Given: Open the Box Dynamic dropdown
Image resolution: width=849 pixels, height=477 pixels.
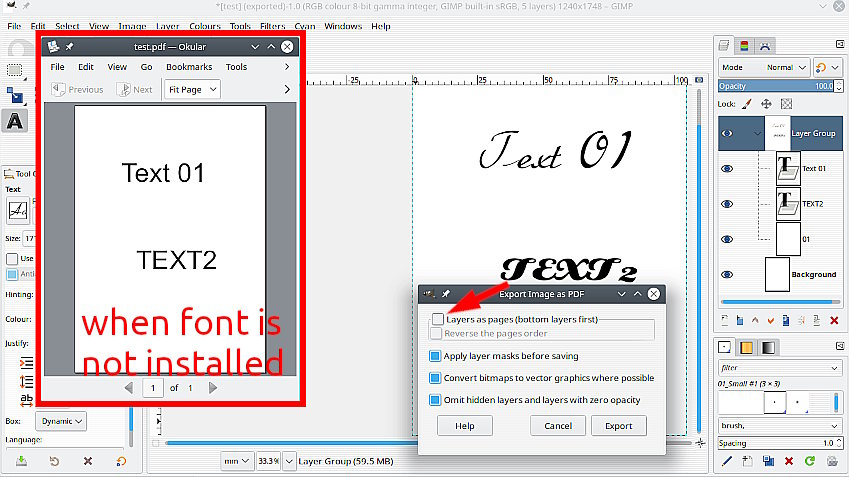Looking at the screenshot, I should tap(61, 421).
